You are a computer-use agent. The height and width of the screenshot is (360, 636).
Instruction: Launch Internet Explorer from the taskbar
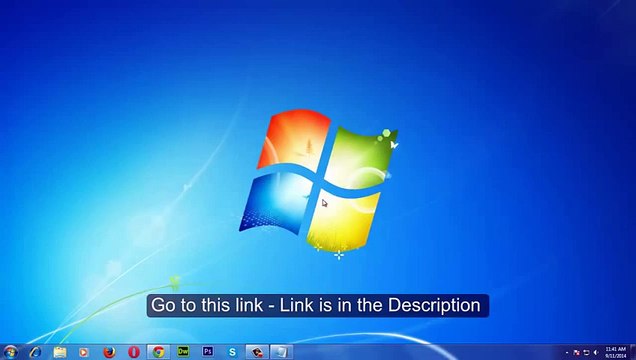[35, 352]
